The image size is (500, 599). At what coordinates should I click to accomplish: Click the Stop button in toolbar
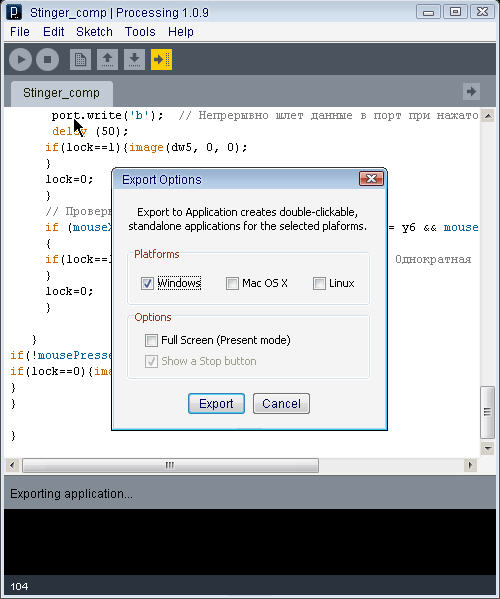point(47,60)
